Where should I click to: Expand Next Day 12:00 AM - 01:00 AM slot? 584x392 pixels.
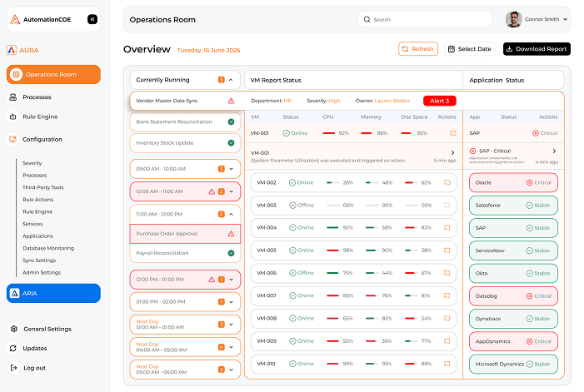tap(232, 325)
